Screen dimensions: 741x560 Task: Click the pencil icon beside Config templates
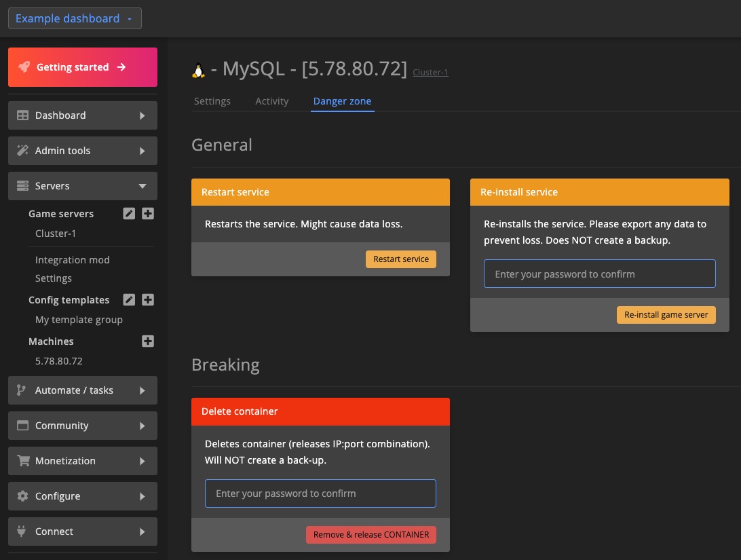click(129, 300)
